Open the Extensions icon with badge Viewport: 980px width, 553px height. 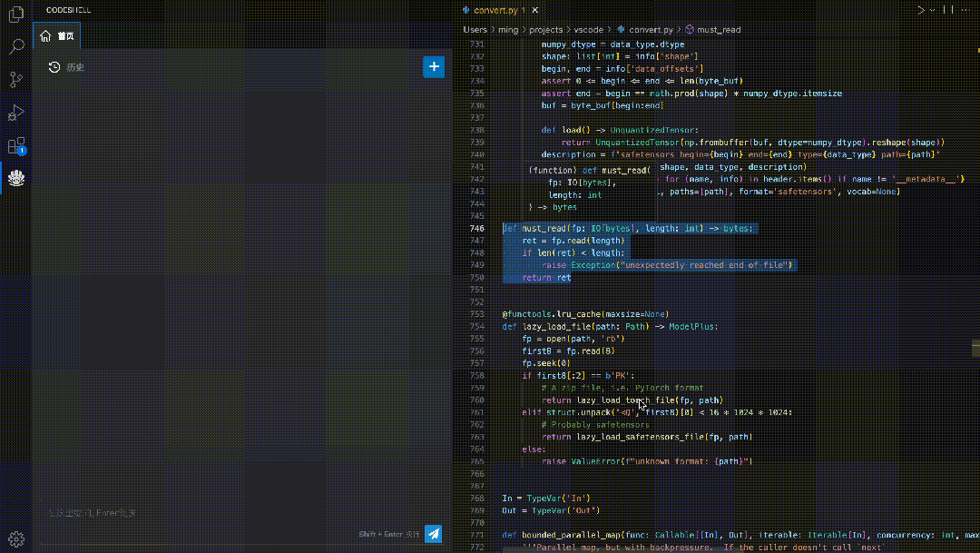(16, 146)
